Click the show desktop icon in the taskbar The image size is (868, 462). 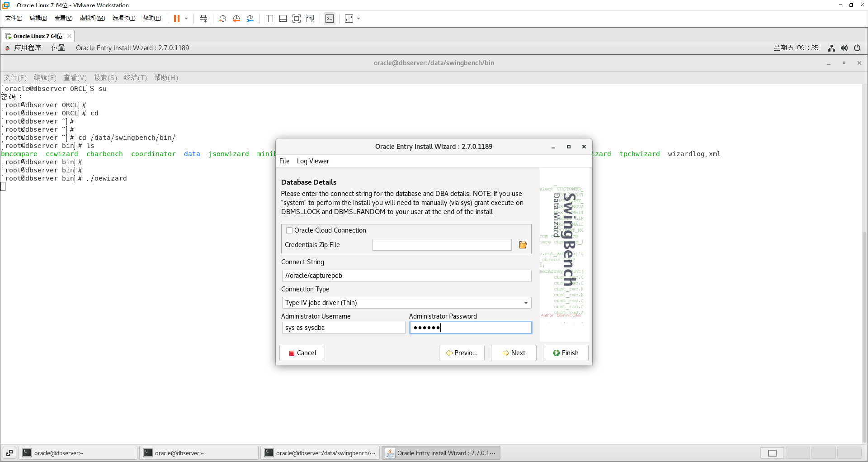coord(9,453)
